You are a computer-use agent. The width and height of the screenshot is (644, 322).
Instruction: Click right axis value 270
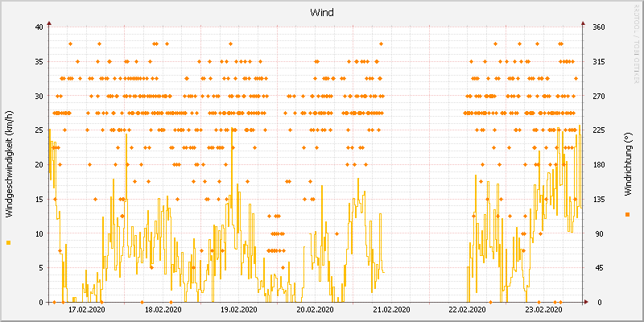pos(598,96)
